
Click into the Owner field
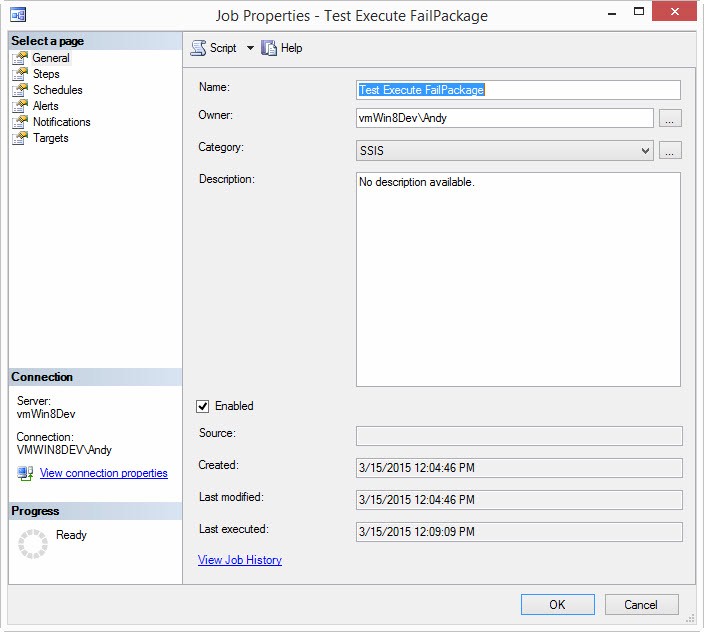(x=505, y=118)
